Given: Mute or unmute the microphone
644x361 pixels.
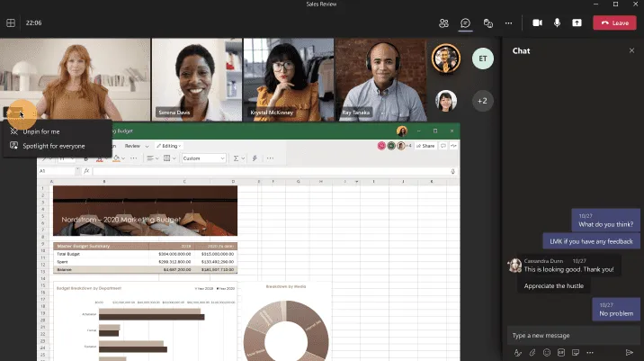Looking at the screenshot, I should click(x=558, y=23).
